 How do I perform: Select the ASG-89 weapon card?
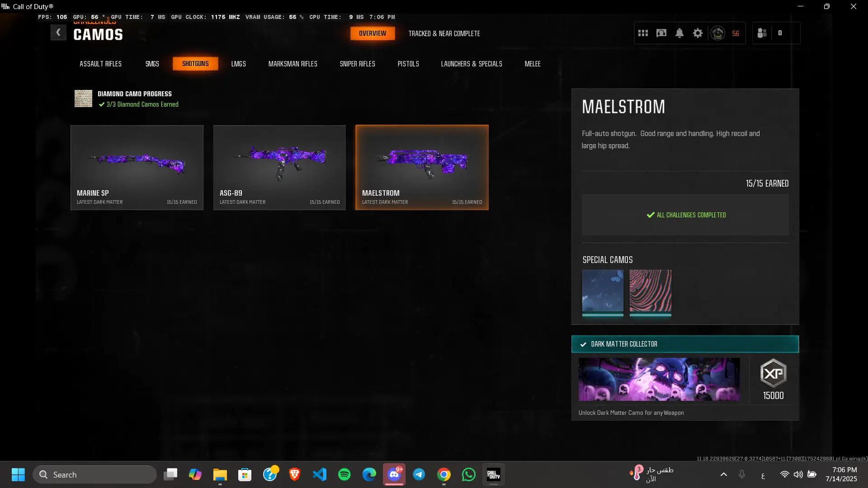tap(279, 167)
